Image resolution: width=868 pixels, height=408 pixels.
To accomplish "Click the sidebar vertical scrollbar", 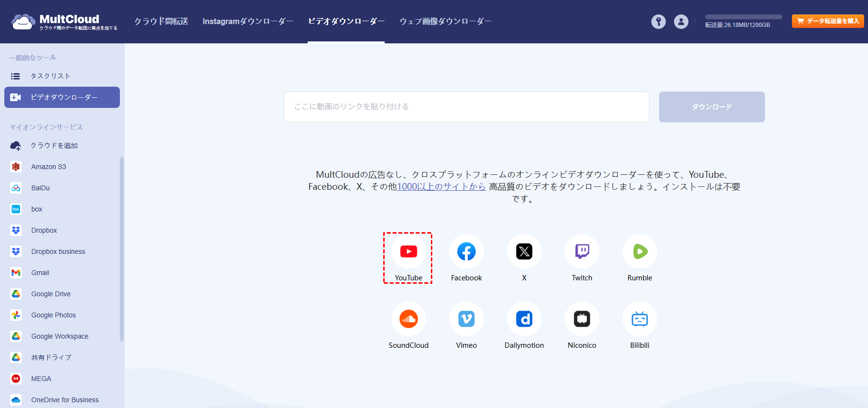I will coord(122,249).
